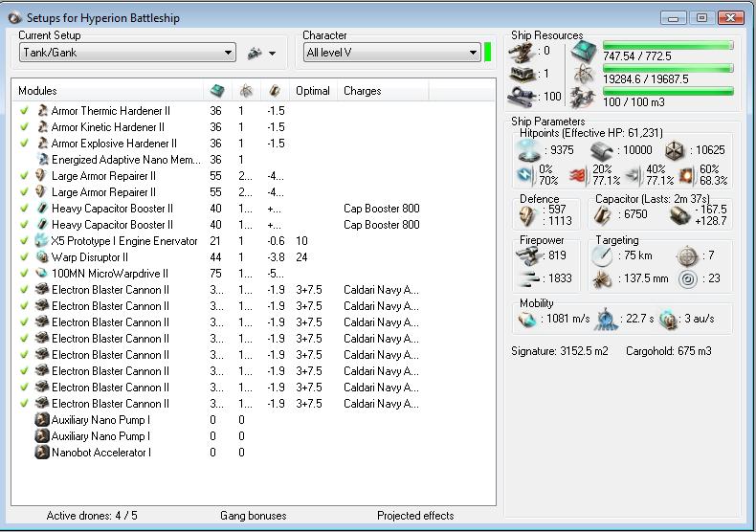Toggle 100MN MicroWarpdrive II active checkmark

(x=24, y=274)
